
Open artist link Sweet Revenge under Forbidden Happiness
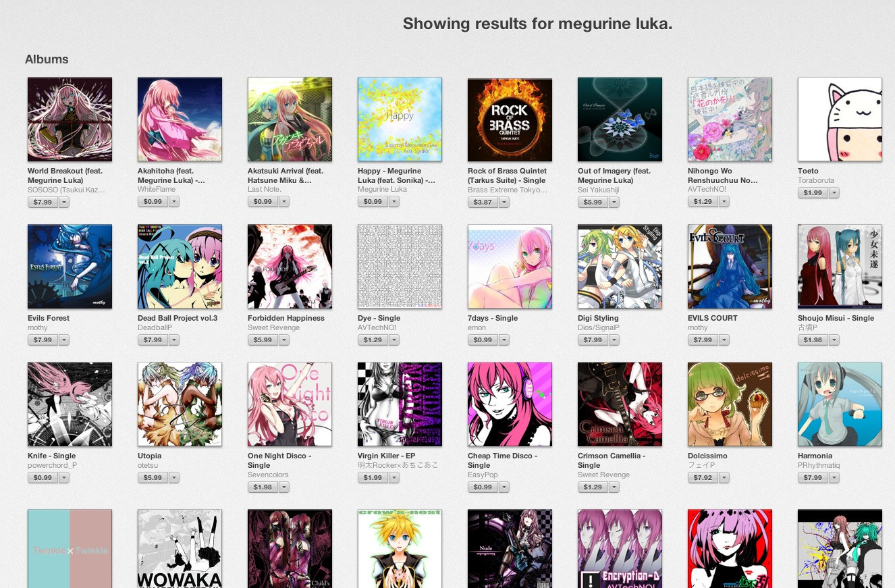point(273,327)
